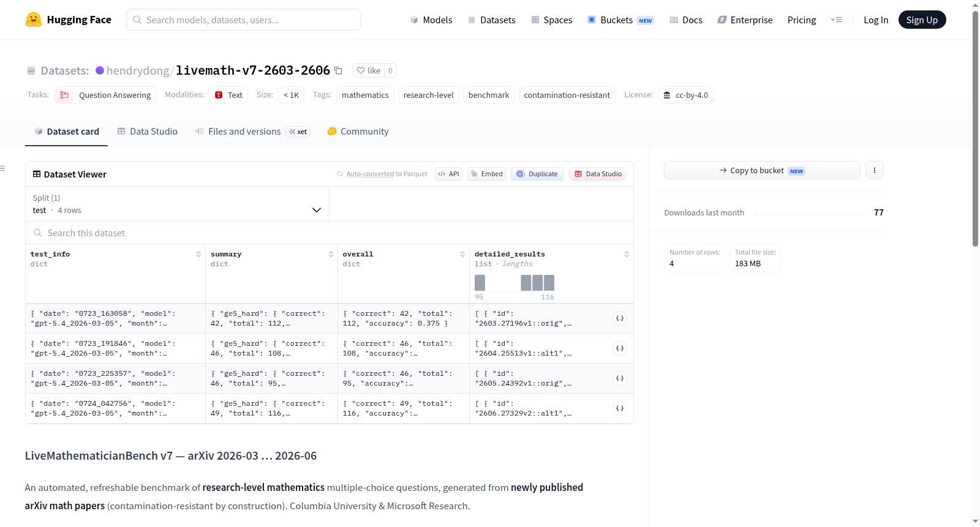Expand the row starting with date 0723_225357
980x527 pixels.
pos(620,378)
